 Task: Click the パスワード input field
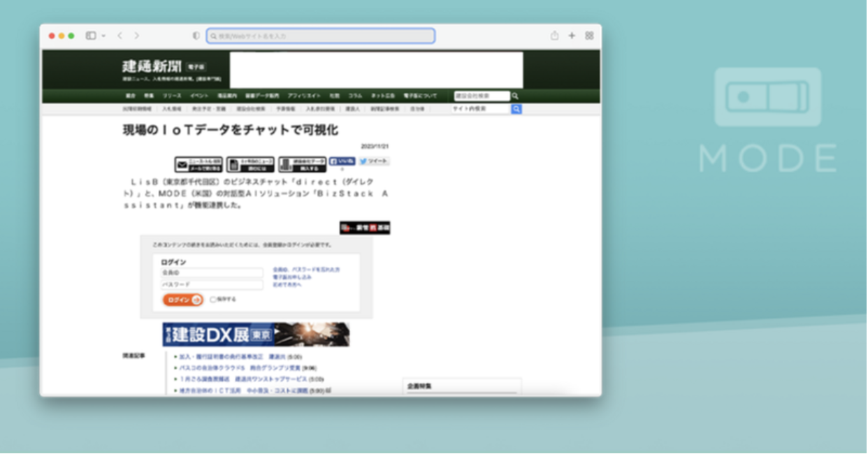212,285
